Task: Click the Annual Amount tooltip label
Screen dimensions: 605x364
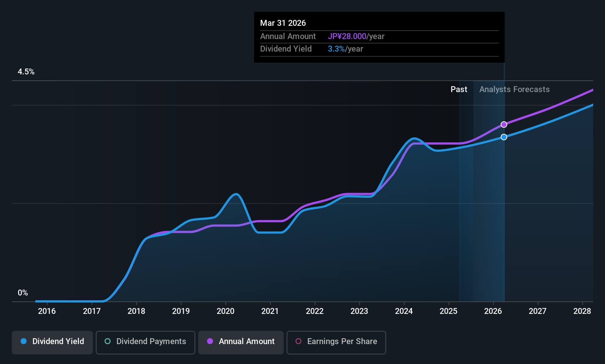Action: click(x=288, y=36)
